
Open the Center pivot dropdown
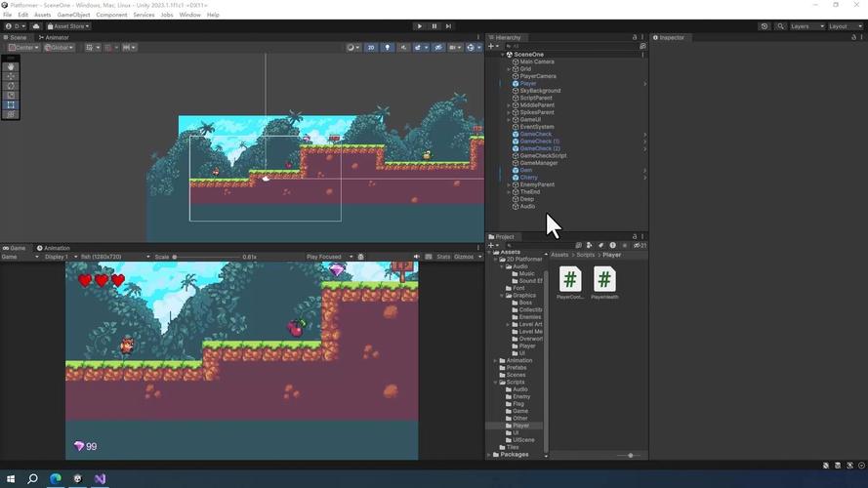(23, 48)
